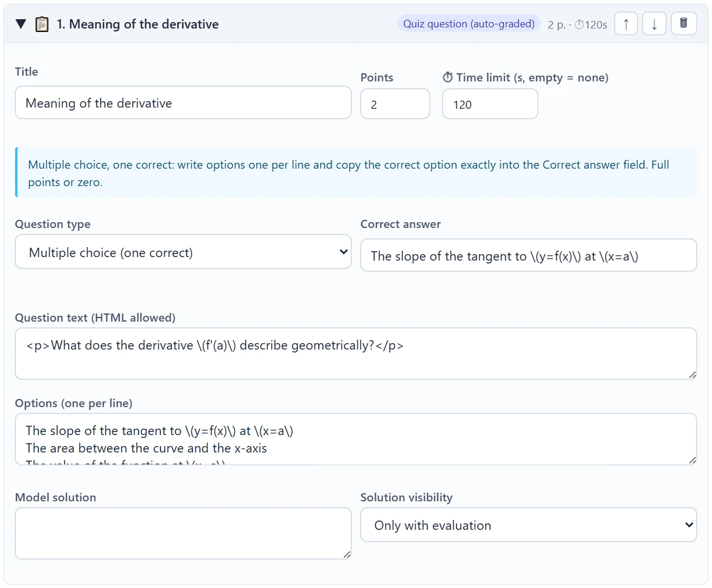This screenshot has width=712, height=588.
Task: Click the Points input field
Action: pos(395,104)
